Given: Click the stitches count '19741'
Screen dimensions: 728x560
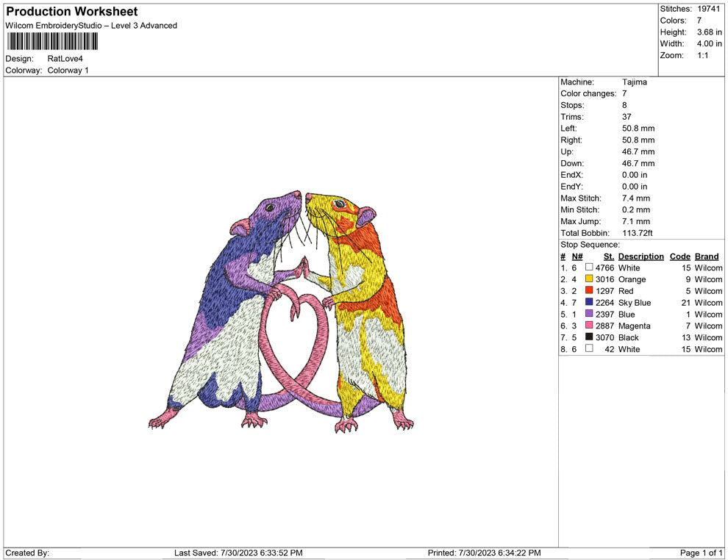Looking at the screenshot, I should click(708, 9).
